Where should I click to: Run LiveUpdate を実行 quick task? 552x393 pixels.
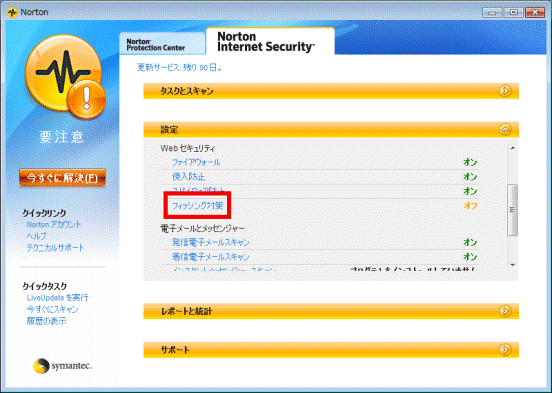[57, 298]
